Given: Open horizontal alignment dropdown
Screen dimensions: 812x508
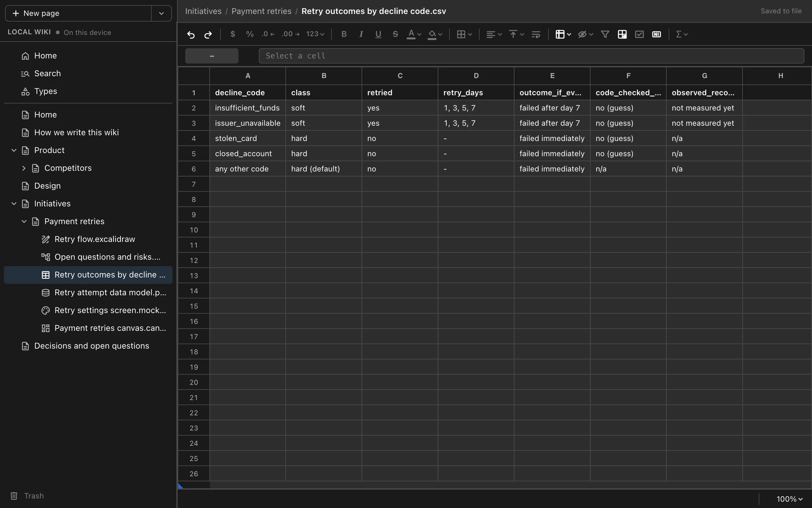Looking at the screenshot, I should point(494,34).
